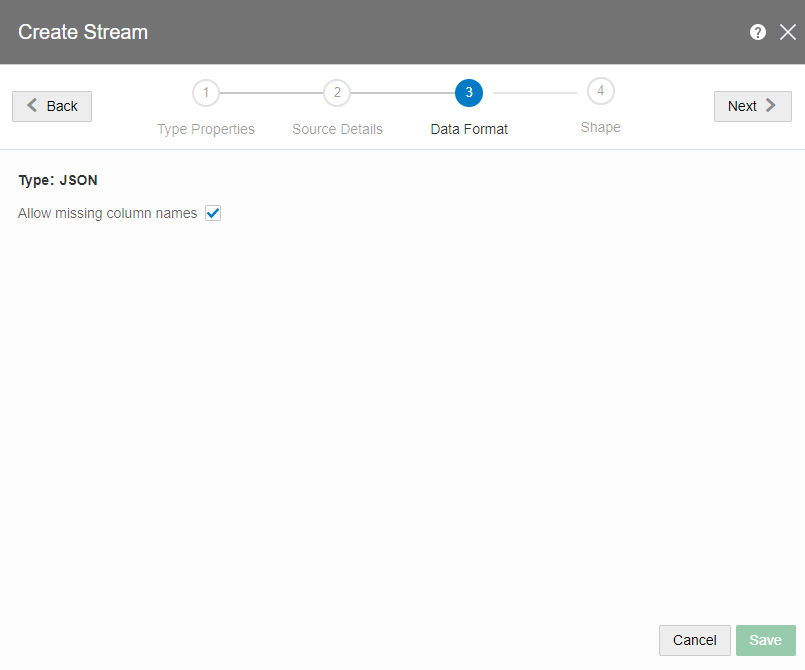This screenshot has height=670, width=805.
Task: Click the Create Stream title text
Action: [x=83, y=32]
